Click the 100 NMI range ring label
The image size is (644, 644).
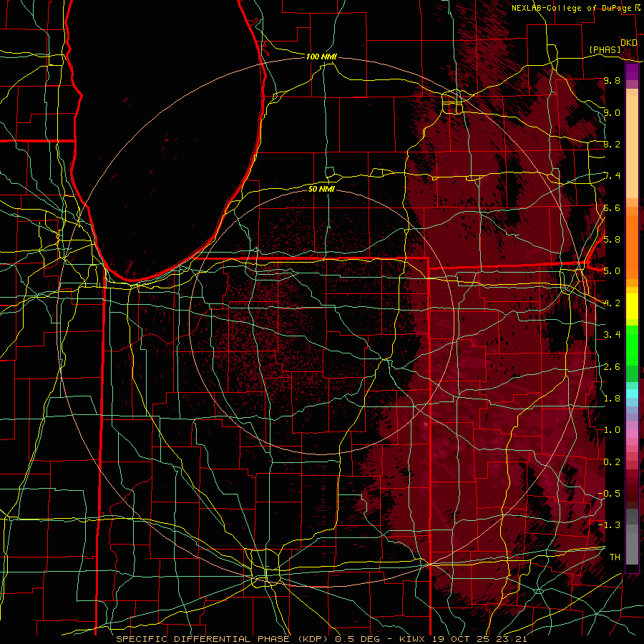(x=321, y=57)
